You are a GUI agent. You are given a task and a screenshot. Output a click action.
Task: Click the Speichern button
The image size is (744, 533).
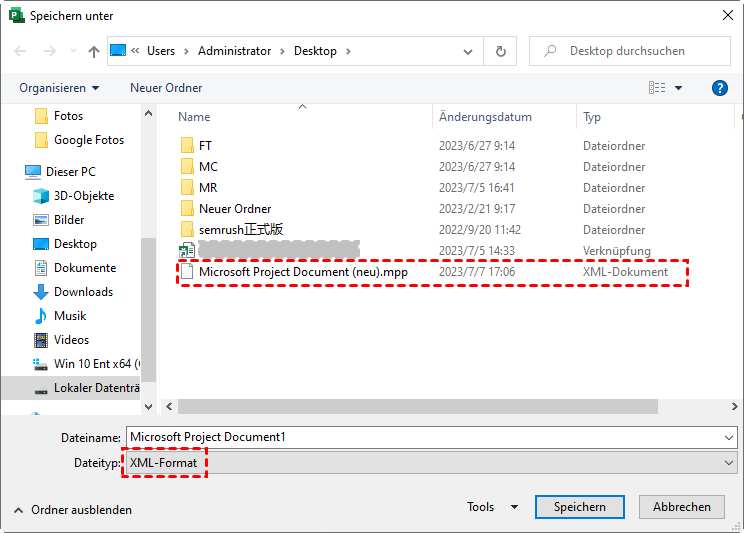click(580, 507)
